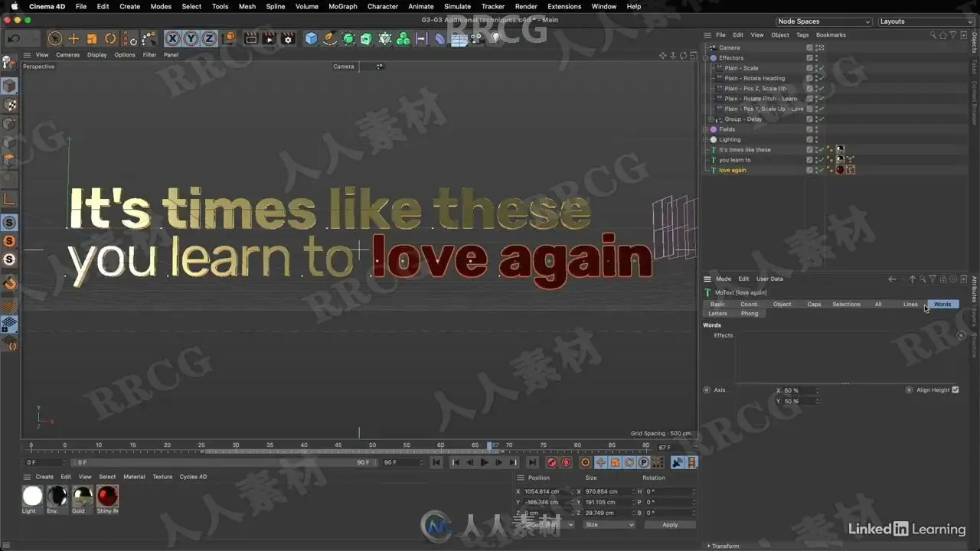Screen dimensions: 980x551
Task: Open the Layouts dropdown
Action: tap(925, 21)
